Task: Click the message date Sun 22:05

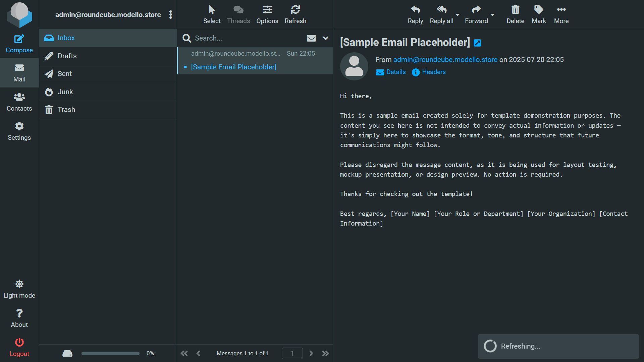Action: (301, 54)
